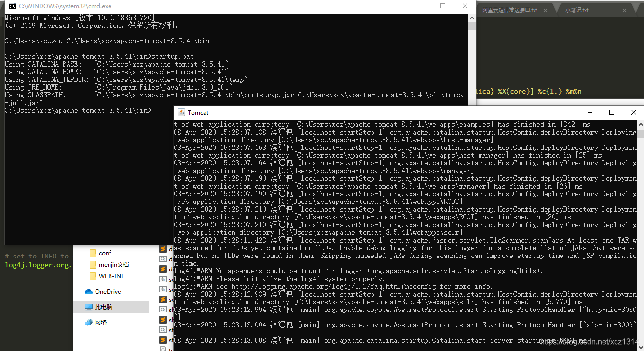
Task: Click the OneDrive cloud icon
Action: click(x=89, y=291)
